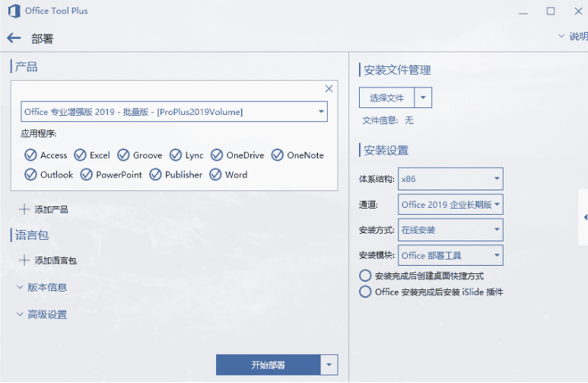Uncheck the Lync application

click(x=176, y=155)
